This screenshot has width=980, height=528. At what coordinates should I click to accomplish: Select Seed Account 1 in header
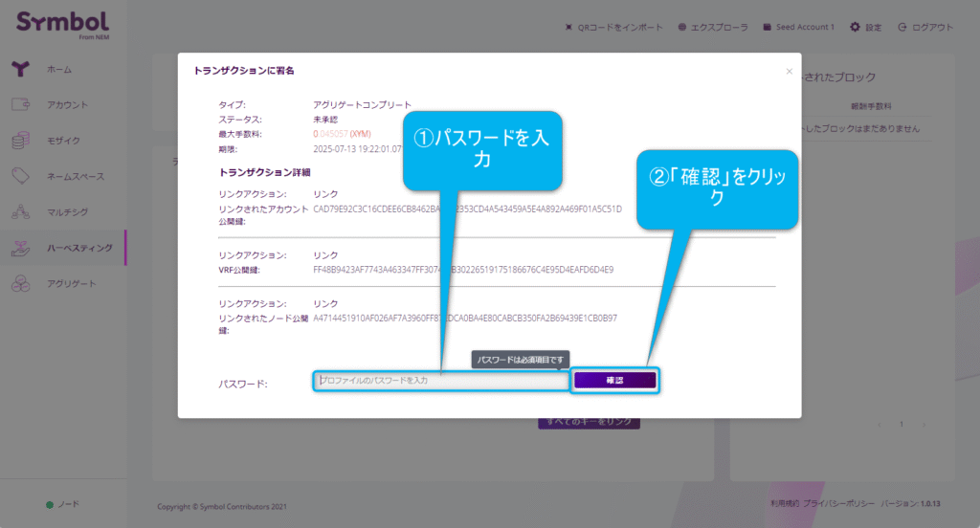click(x=805, y=27)
